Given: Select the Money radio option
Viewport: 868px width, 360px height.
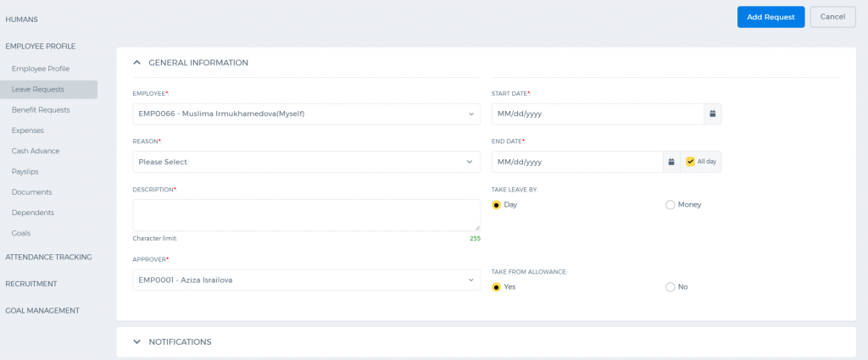Looking at the screenshot, I should point(670,205).
